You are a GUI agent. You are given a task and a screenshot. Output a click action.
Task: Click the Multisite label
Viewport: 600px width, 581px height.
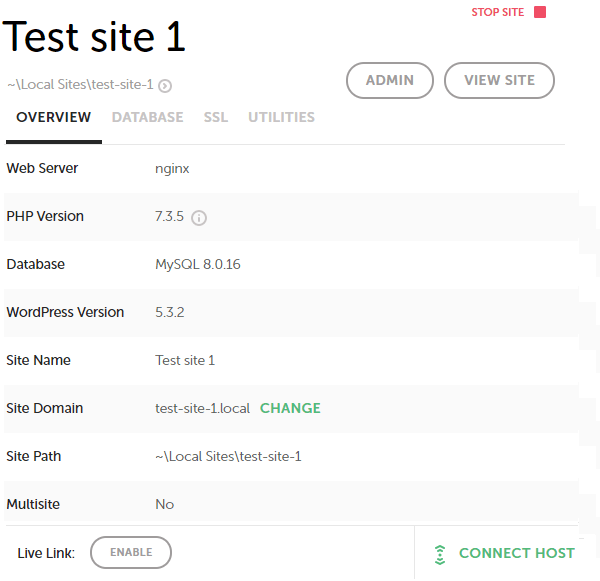[x=33, y=504]
